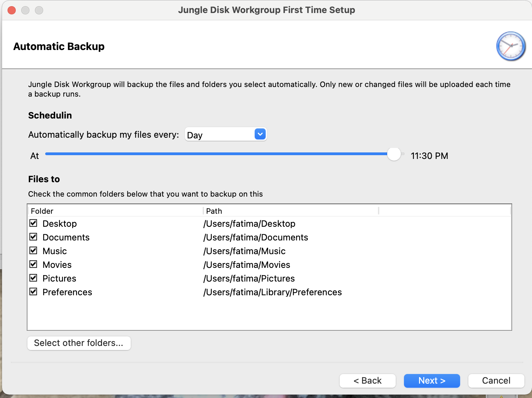Click the Path column header
This screenshot has height=398, width=532.
click(291, 211)
